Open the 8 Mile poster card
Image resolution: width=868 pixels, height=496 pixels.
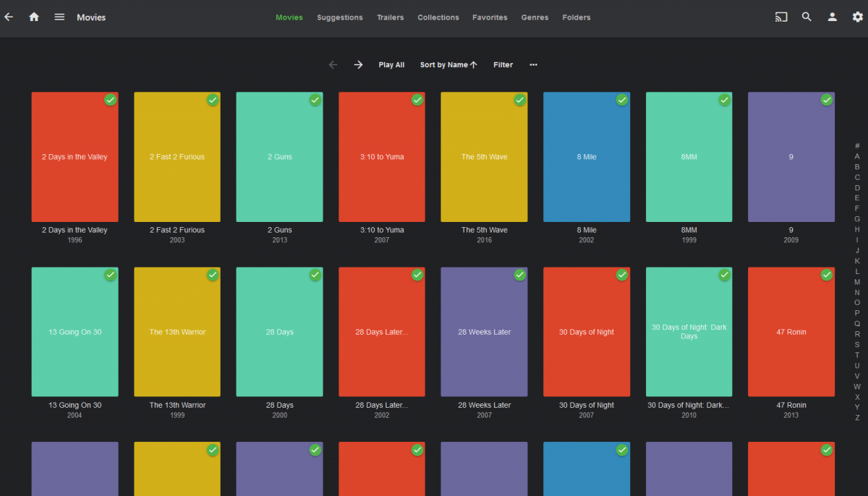coord(587,157)
